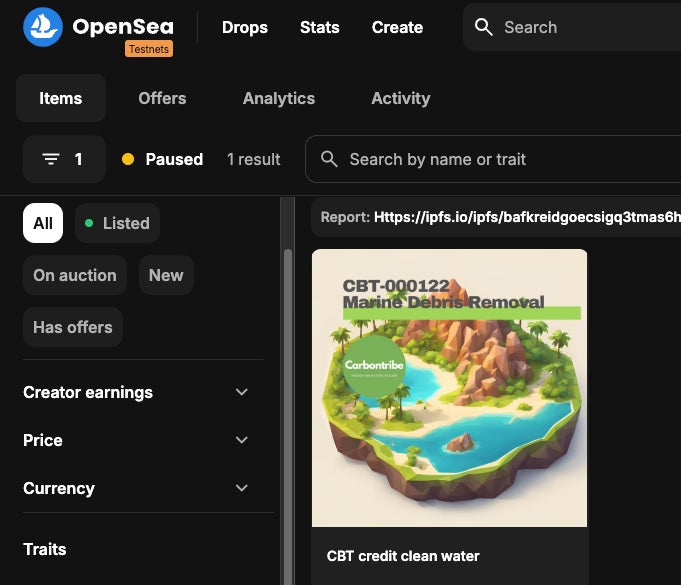Click the Traits section heading
The height and width of the screenshot is (585, 681).
pyautogui.click(x=45, y=549)
